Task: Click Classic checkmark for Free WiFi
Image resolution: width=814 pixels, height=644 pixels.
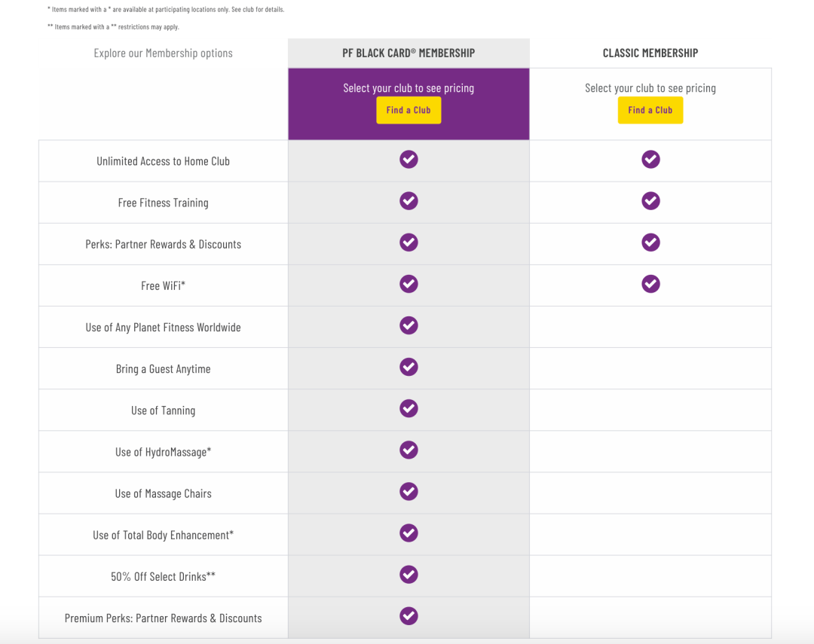Action: click(x=650, y=284)
